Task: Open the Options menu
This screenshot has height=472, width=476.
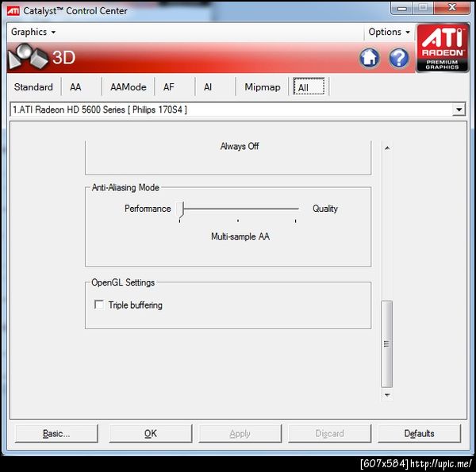Action: tap(390, 32)
